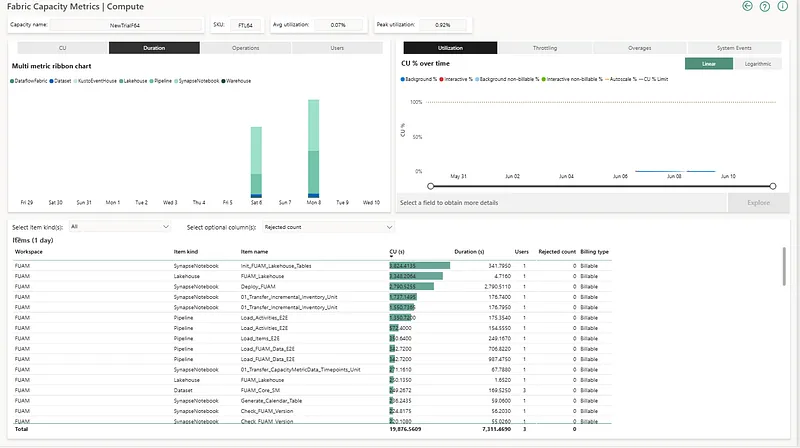Click the total CU value 19,876.5609
Screen dimensions: 800x448
[x=405, y=429]
